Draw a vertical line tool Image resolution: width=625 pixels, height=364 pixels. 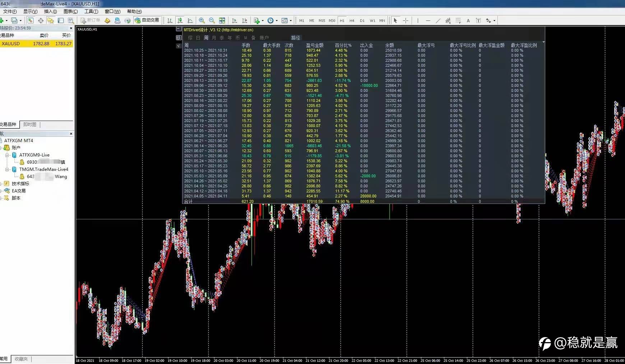tap(418, 20)
